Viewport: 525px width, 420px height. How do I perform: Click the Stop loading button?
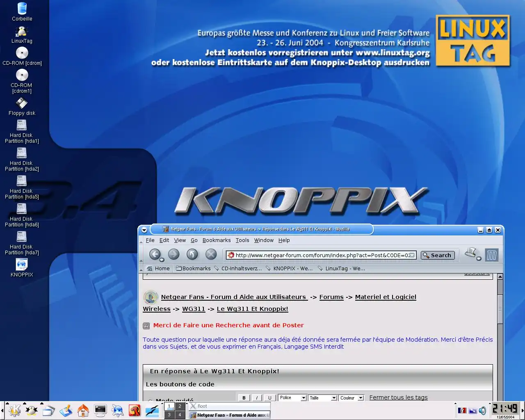(211, 254)
